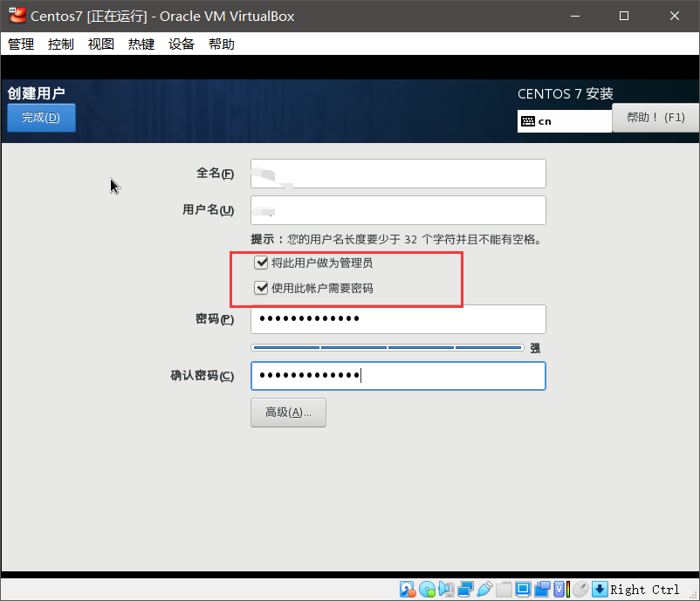Click the USB devices status icon
The height and width of the screenshot is (601, 700).
pos(485,589)
